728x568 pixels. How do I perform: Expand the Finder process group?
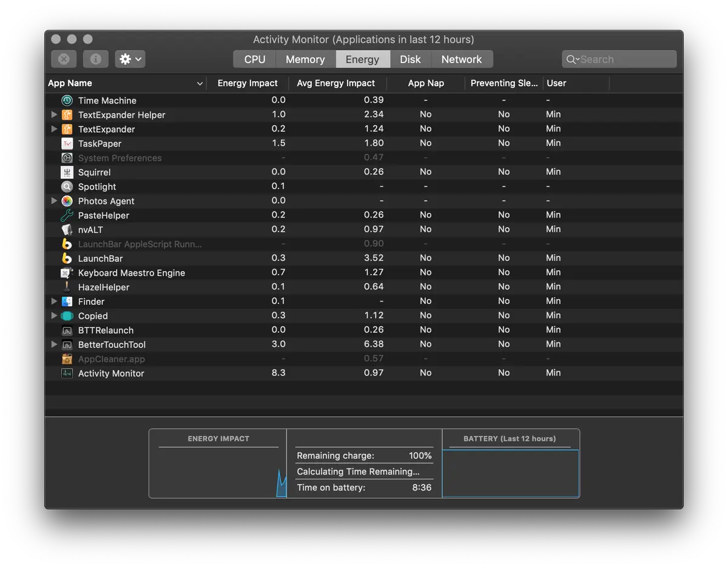[x=54, y=301]
